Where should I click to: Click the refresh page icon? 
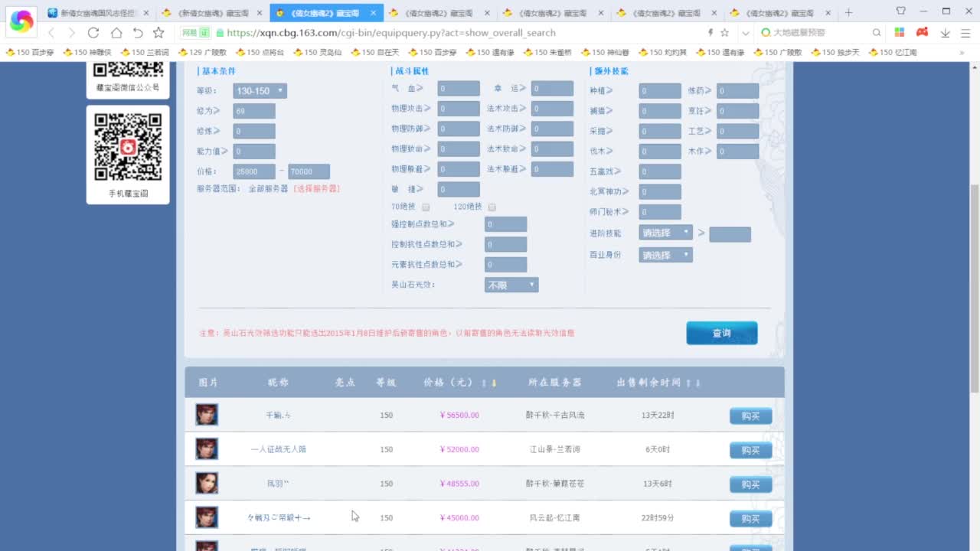(x=93, y=34)
